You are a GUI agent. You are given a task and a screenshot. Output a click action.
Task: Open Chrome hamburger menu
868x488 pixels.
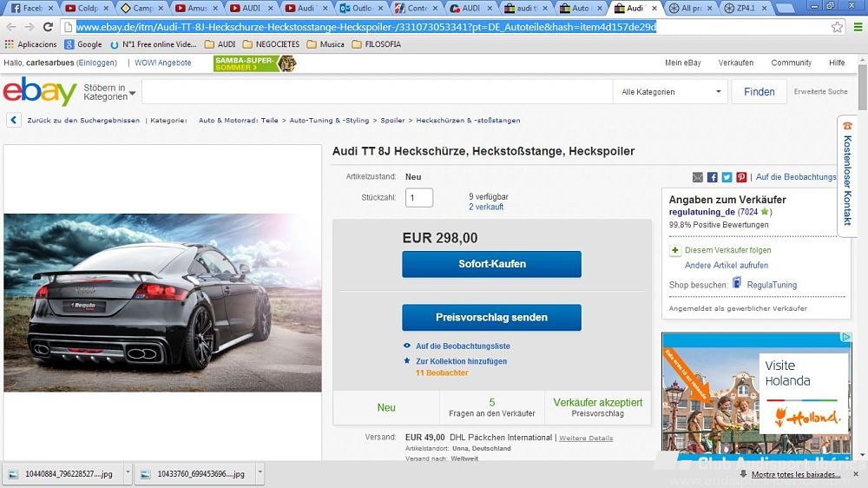pos(858,27)
